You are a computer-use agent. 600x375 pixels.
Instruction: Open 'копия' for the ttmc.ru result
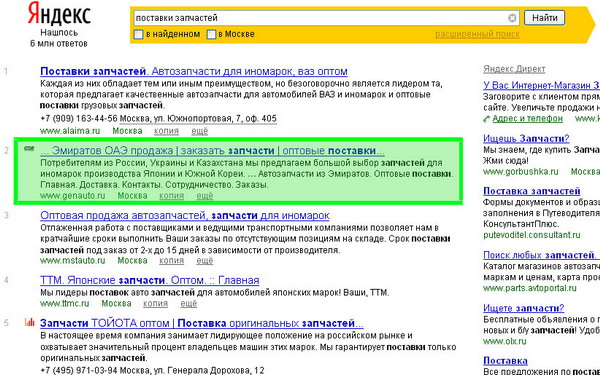coord(155,304)
